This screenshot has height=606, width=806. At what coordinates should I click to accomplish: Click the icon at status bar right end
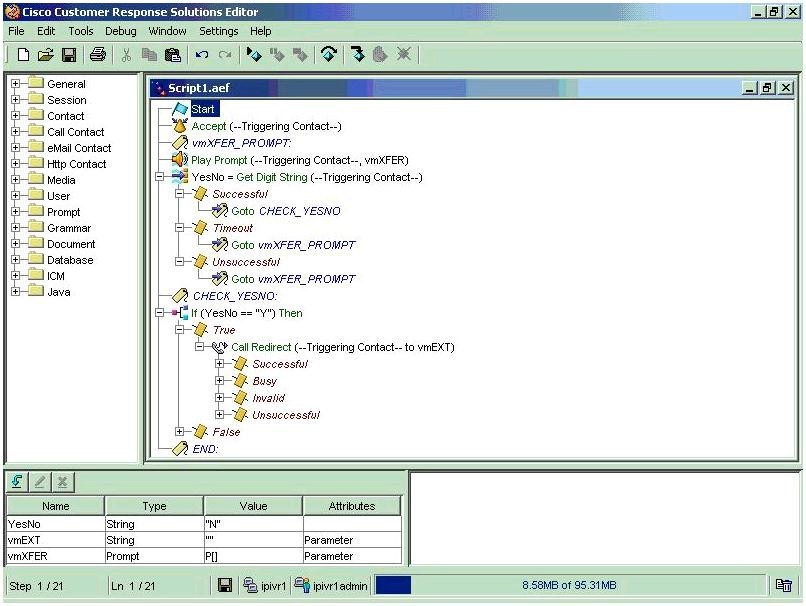(x=783, y=585)
